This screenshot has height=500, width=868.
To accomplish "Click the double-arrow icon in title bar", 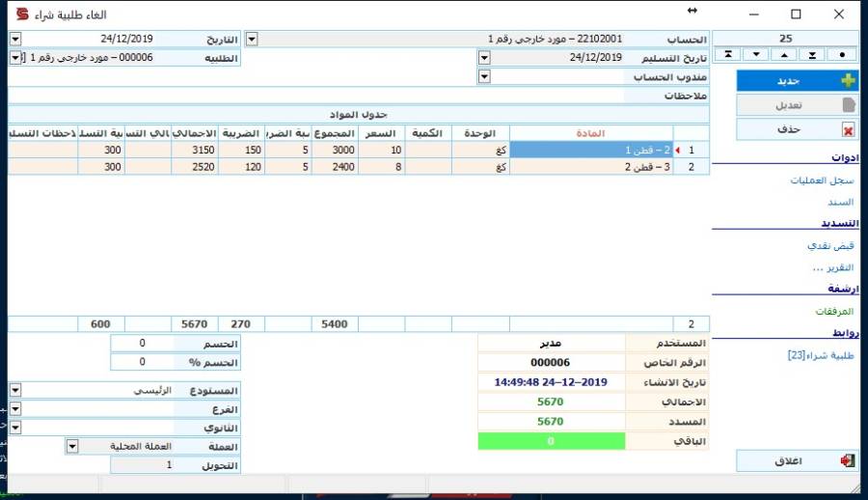I will click(692, 11).
